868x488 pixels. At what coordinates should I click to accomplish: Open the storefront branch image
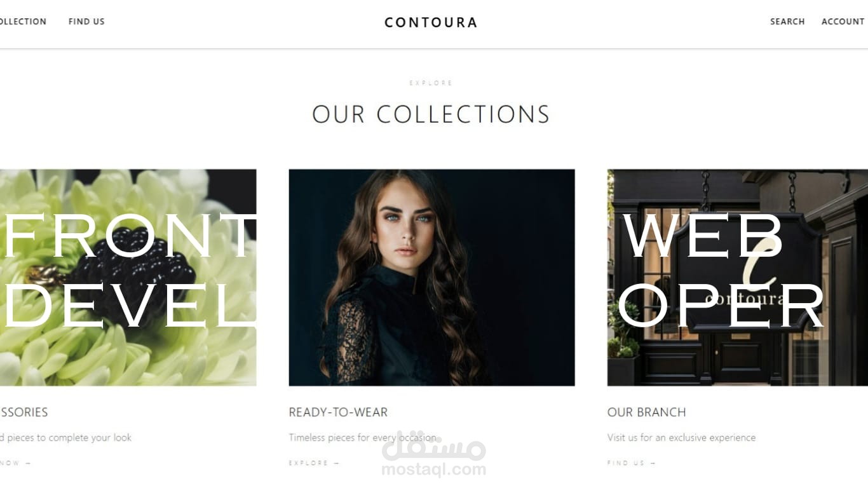tap(737, 277)
